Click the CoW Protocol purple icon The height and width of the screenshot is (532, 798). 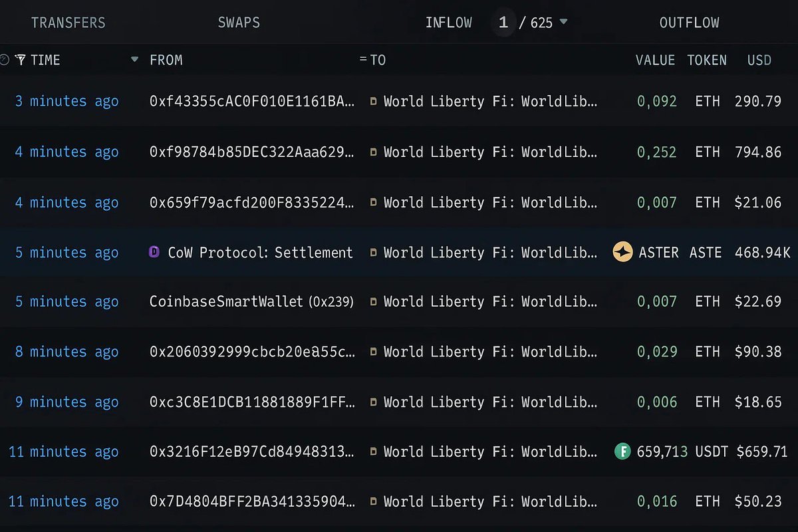pyautogui.click(x=154, y=252)
